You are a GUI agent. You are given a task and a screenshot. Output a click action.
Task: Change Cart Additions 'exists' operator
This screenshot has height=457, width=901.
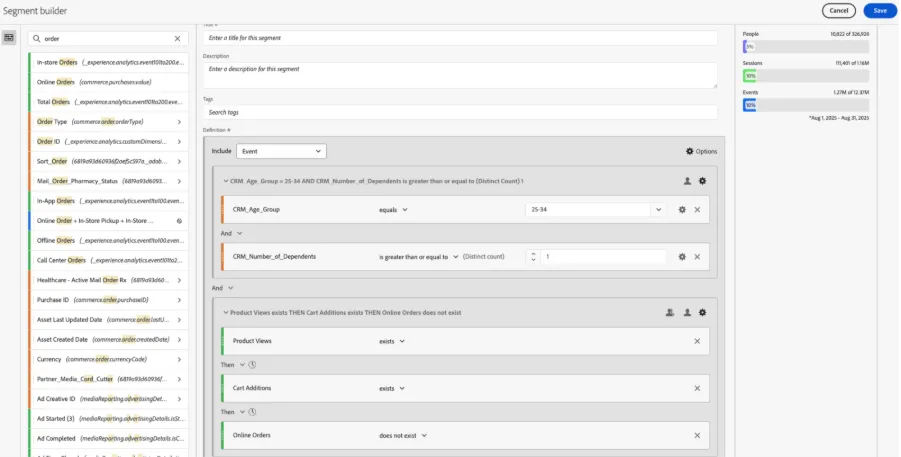tap(392, 388)
